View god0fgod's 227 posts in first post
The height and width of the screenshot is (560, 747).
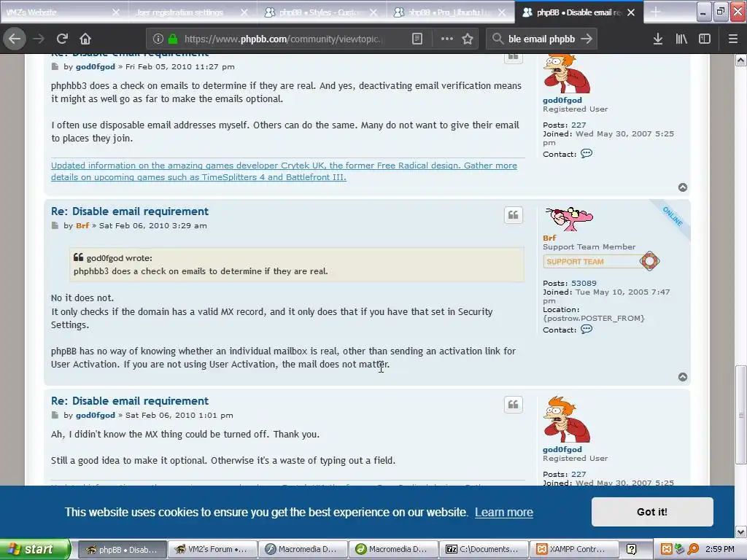(x=578, y=125)
